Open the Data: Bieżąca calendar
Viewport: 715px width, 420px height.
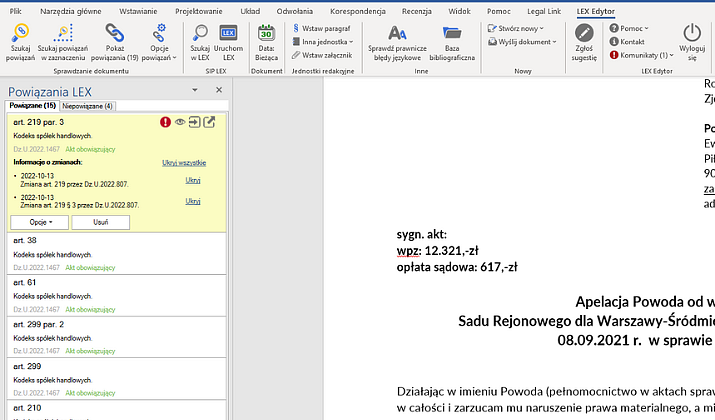(x=266, y=36)
